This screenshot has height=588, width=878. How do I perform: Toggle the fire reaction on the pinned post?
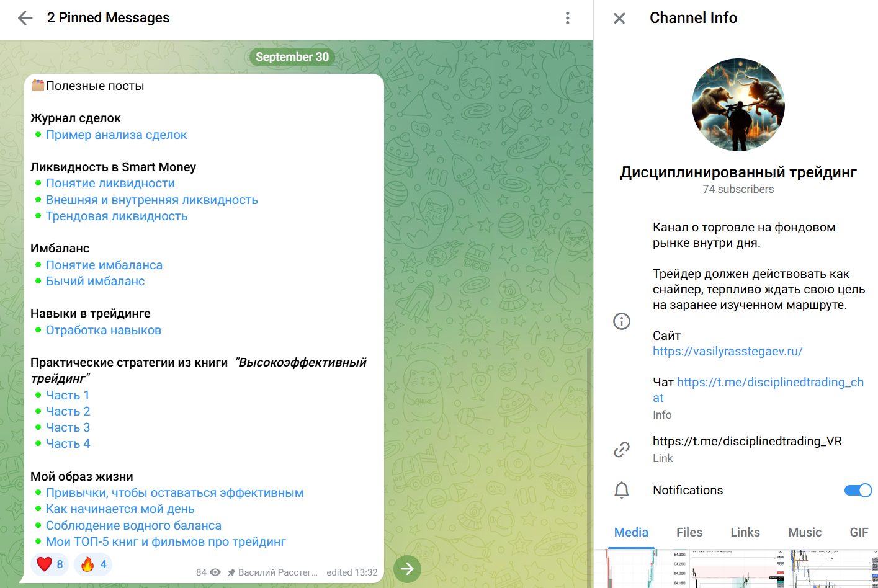[93, 564]
